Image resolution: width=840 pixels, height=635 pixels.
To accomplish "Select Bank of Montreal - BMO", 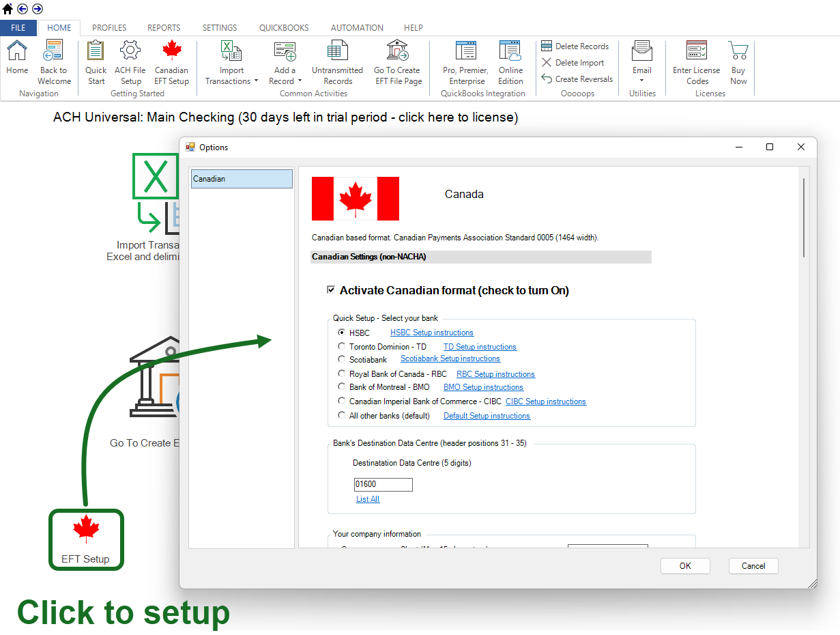I will (342, 387).
